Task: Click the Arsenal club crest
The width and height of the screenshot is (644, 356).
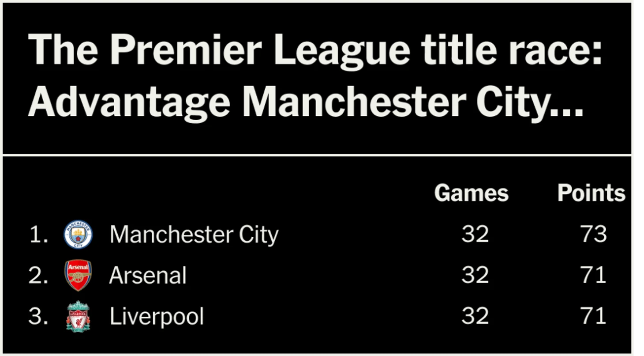Action: (78, 275)
